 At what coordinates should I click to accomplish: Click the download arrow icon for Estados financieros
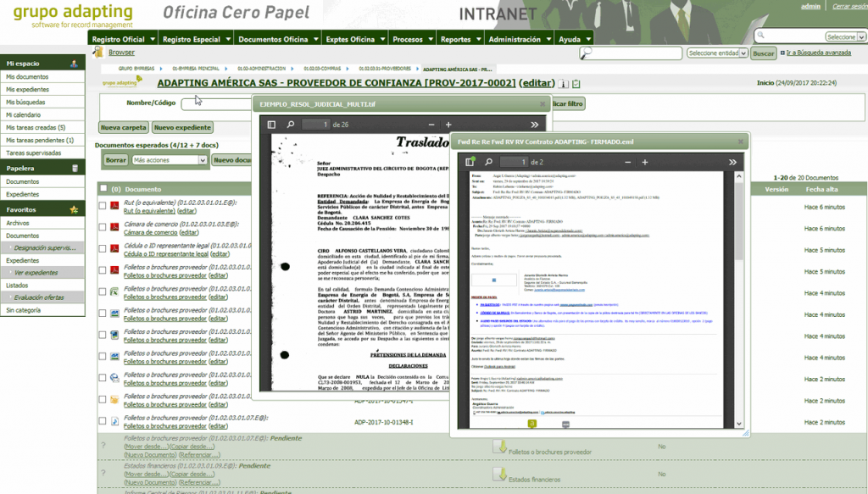pos(500,474)
